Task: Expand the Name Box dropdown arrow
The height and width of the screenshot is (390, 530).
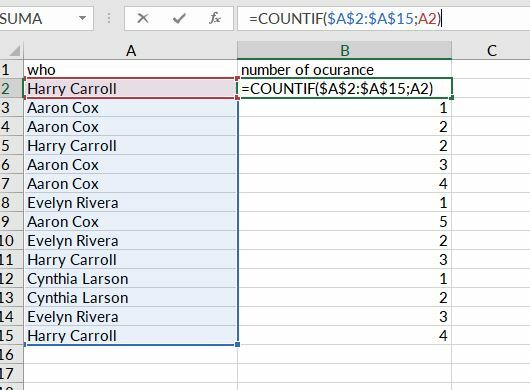Action: (x=82, y=18)
